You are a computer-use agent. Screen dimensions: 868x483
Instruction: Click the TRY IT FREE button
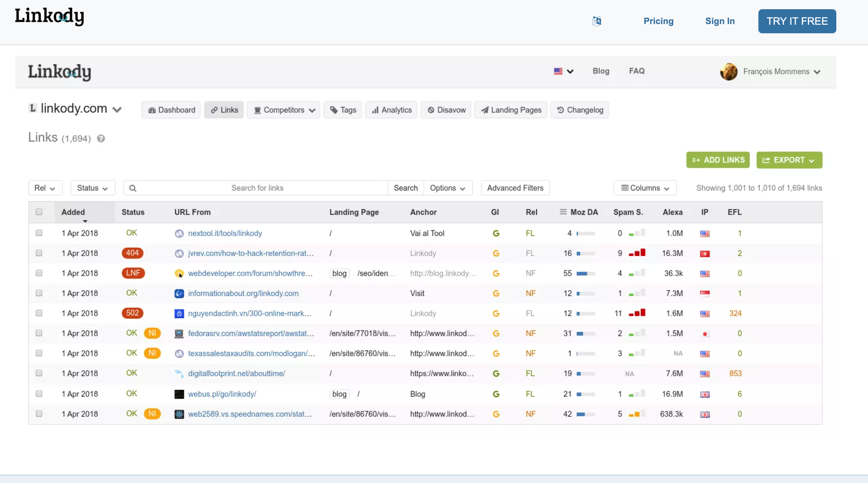coord(797,21)
